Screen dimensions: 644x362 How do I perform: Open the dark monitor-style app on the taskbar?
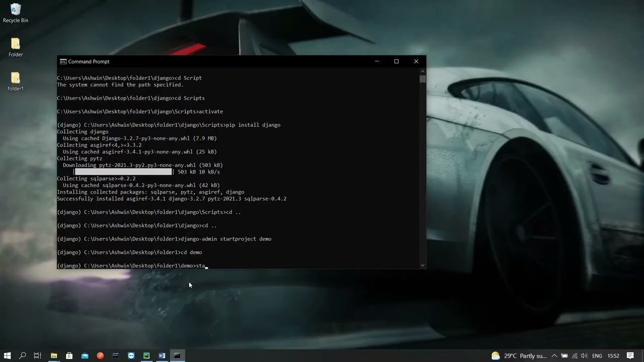tap(116, 355)
